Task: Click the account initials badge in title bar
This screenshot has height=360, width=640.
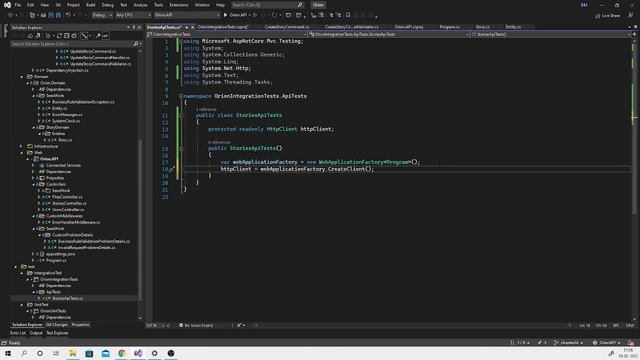Action: point(584,5)
